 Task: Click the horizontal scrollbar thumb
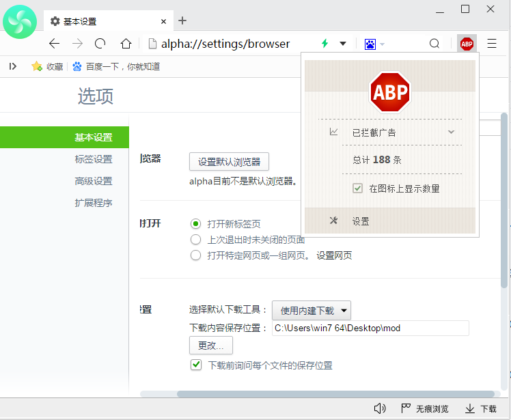click(x=335, y=393)
